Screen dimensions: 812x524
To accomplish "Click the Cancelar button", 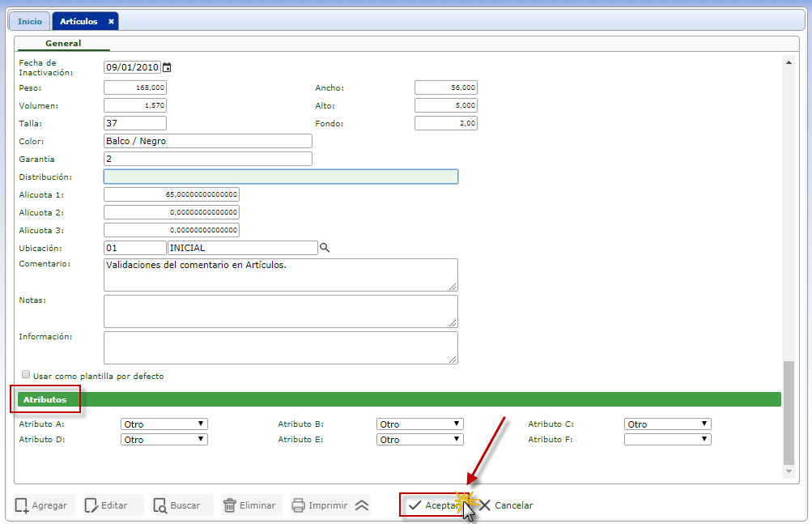I will tap(506, 505).
